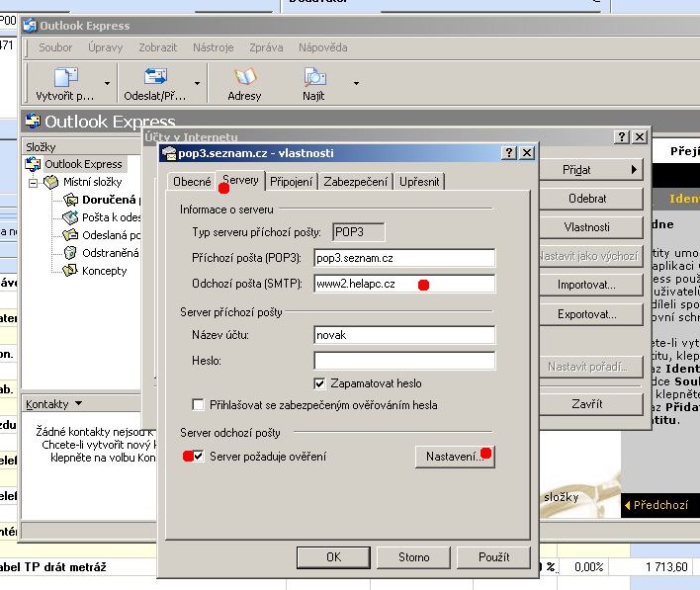The height and width of the screenshot is (590, 700).
Task: Select Outlook Express root in folder tree
Action: click(83, 164)
